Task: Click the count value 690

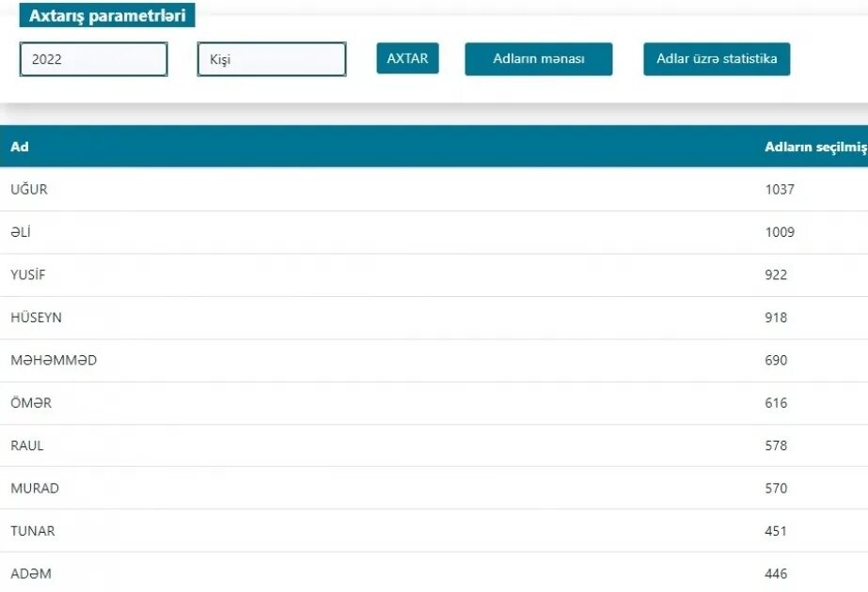Action: point(776,360)
